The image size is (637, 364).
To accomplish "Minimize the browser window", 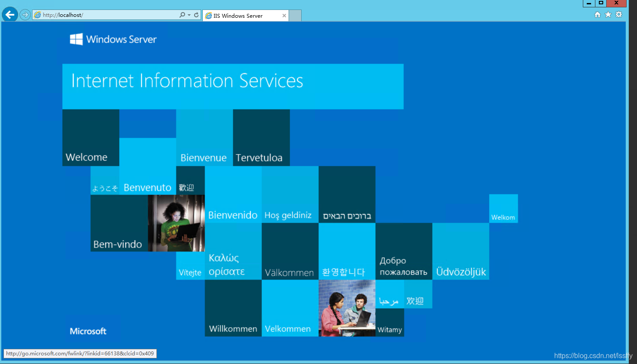I will click(x=589, y=3).
